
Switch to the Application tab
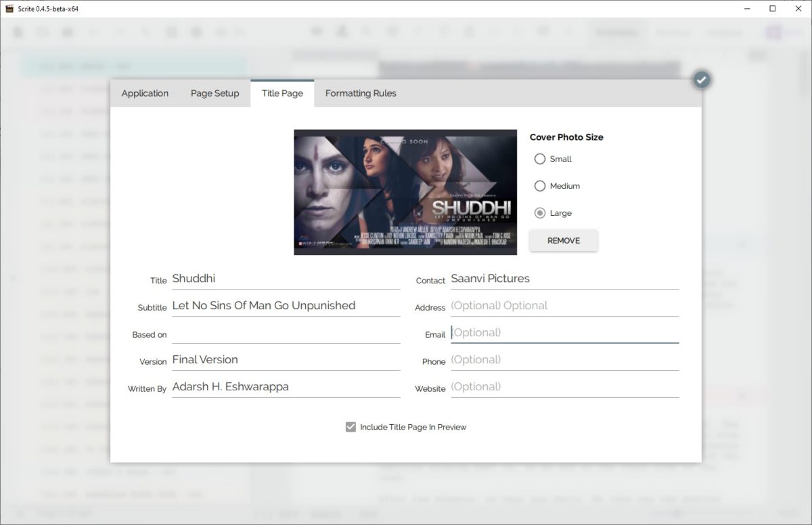pyautogui.click(x=144, y=93)
